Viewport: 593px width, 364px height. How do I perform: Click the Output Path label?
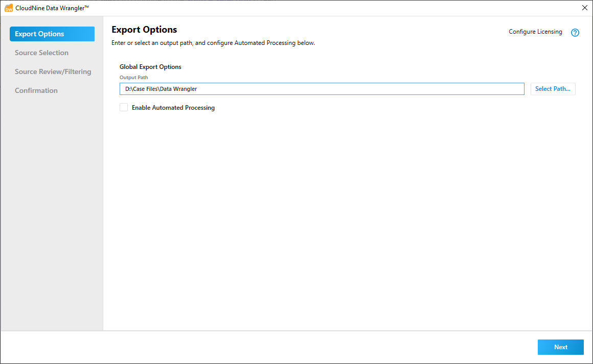tap(134, 78)
